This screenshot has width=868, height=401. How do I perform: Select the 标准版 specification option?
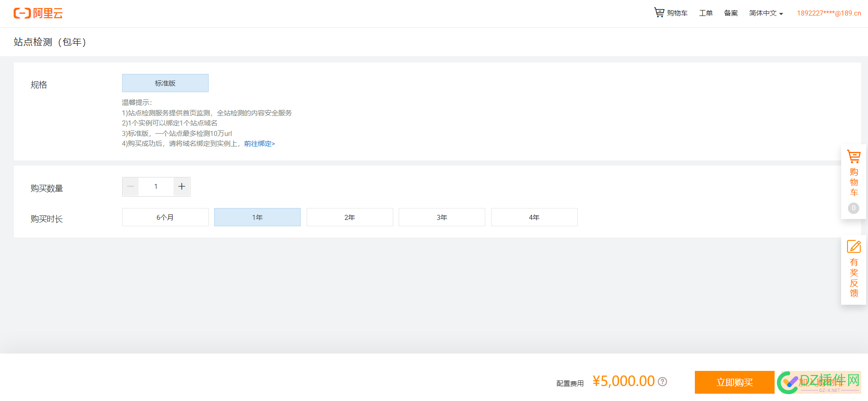pyautogui.click(x=165, y=83)
